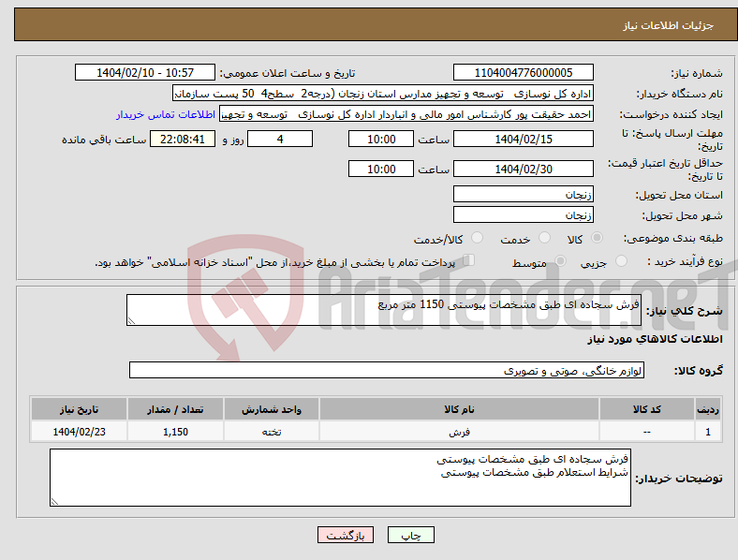Screen dimensions: 738x560
Task: Click the کد کالا column header
Action: tap(647, 409)
